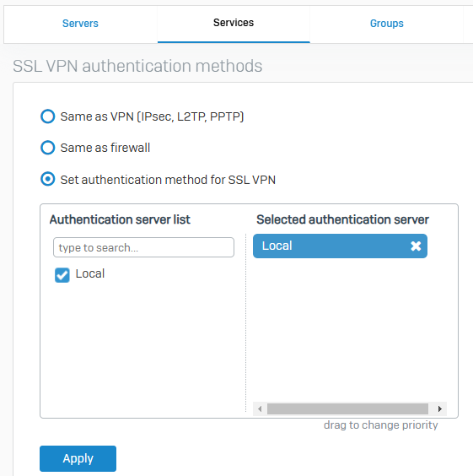Select 'Set authentication method for SSL VPN' radio
473x476 pixels.
coord(47,179)
